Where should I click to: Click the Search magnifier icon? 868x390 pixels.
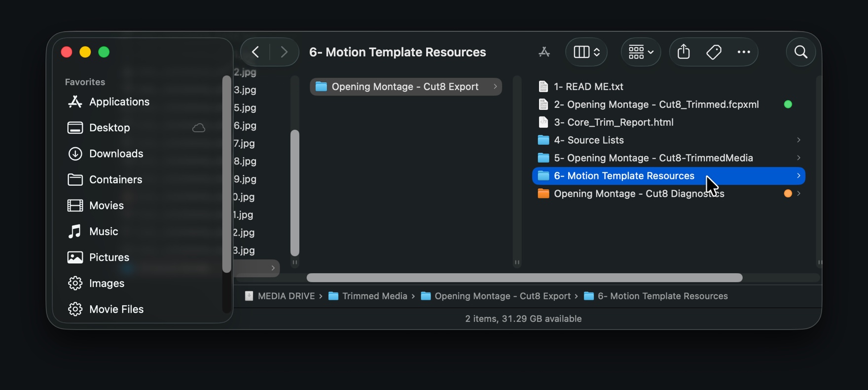click(801, 52)
